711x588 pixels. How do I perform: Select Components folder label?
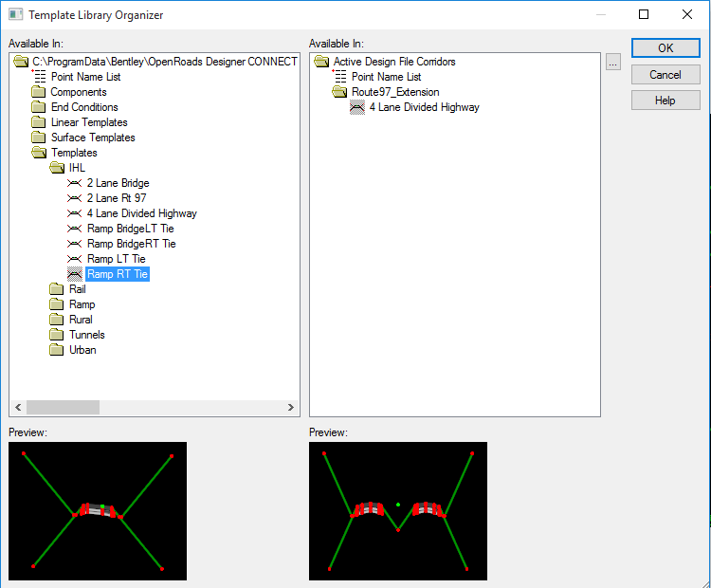pyautogui.click(x=79, y=92)
